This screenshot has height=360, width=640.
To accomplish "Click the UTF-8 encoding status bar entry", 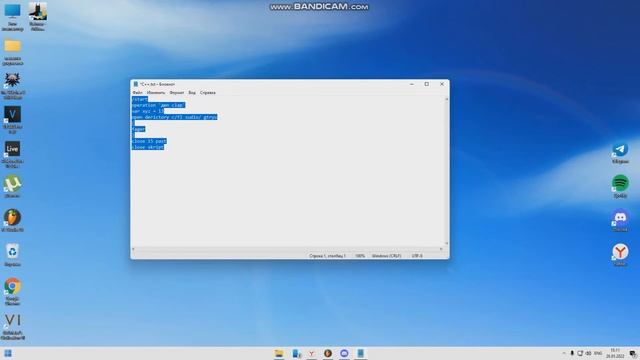I will (417, 256).
